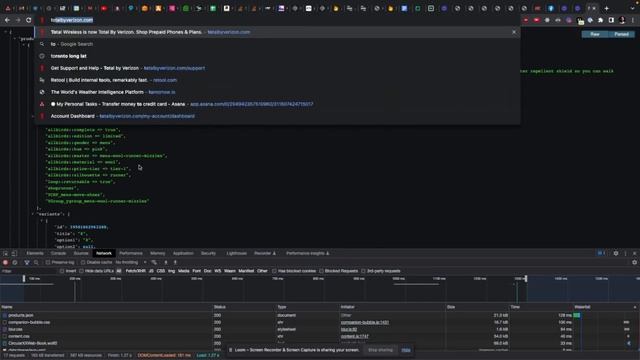
Task: Open a new browser tab
Action: tap(607, 8)
